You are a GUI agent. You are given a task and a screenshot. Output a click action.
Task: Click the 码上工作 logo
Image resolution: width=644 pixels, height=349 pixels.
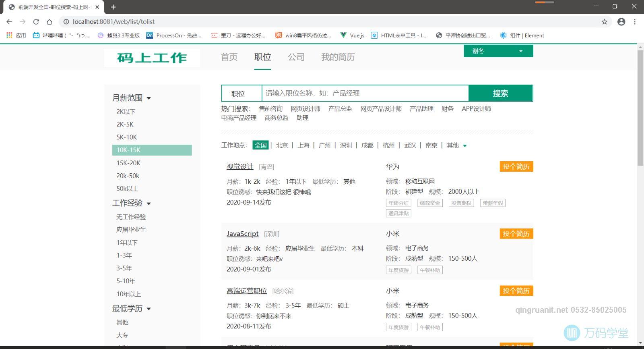[x=152, y=58]
